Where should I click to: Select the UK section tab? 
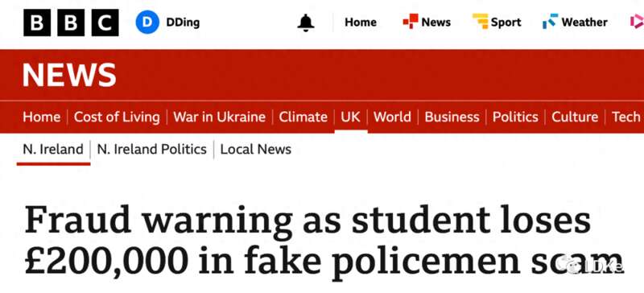(350, 117)
